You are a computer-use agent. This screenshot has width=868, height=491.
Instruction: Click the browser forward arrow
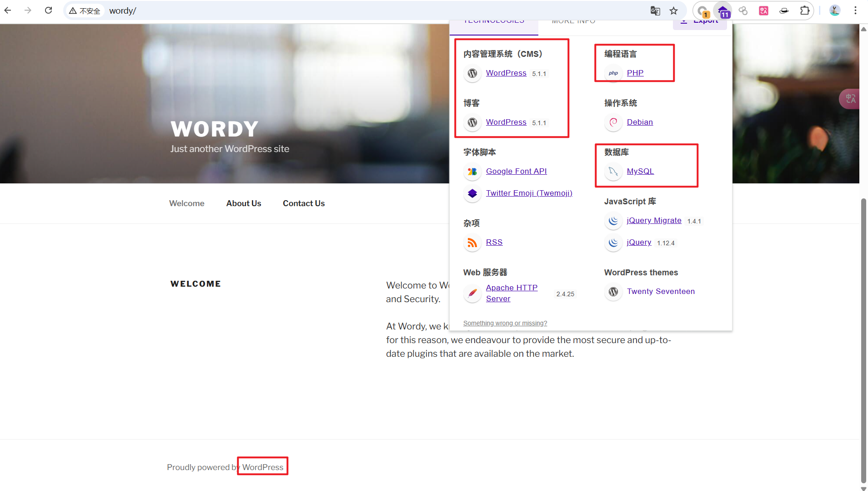tap(28, 10)
